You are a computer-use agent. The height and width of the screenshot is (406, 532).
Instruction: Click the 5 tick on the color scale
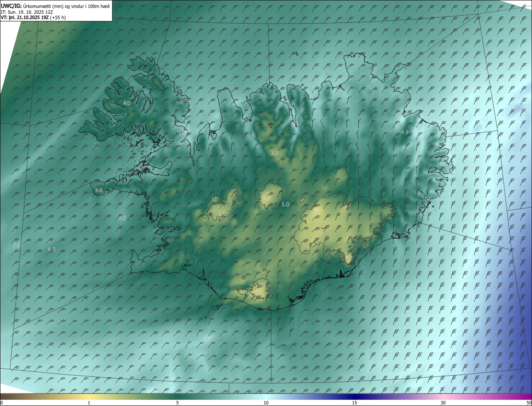pyautogui.click(x=177, y=403)
